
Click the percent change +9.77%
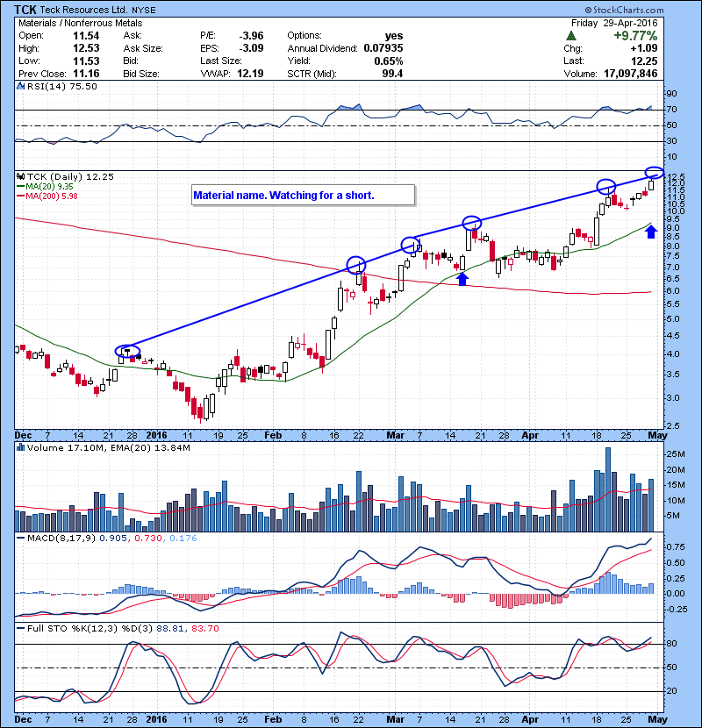(635, 36)
